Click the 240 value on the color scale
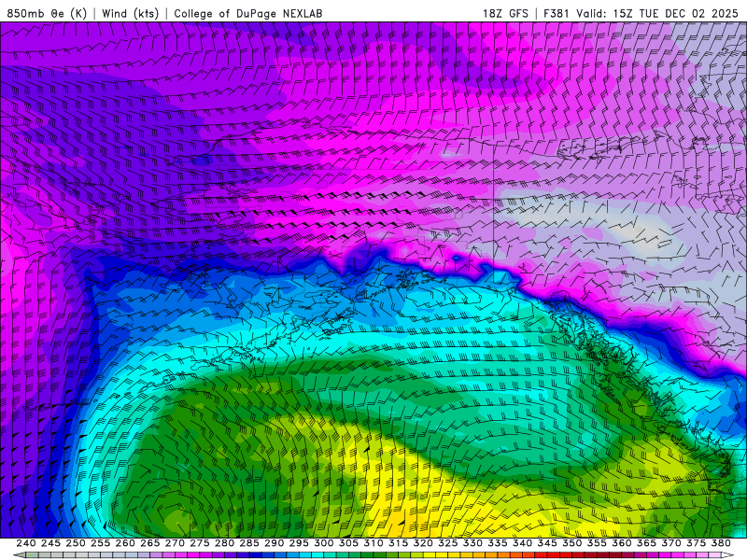The width and height of the screenshot is (747, 560). [26, 543]
